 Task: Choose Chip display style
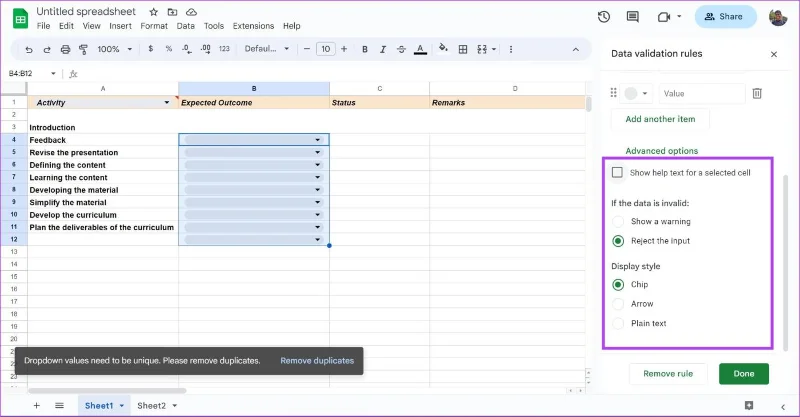pos(618,285)
